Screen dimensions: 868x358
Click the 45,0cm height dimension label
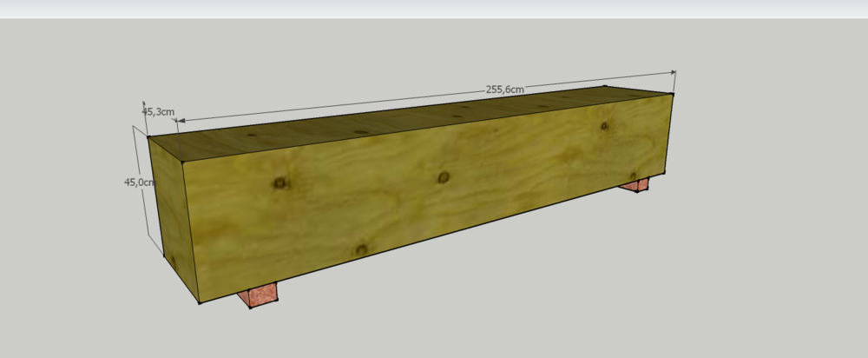coord(139,182)
